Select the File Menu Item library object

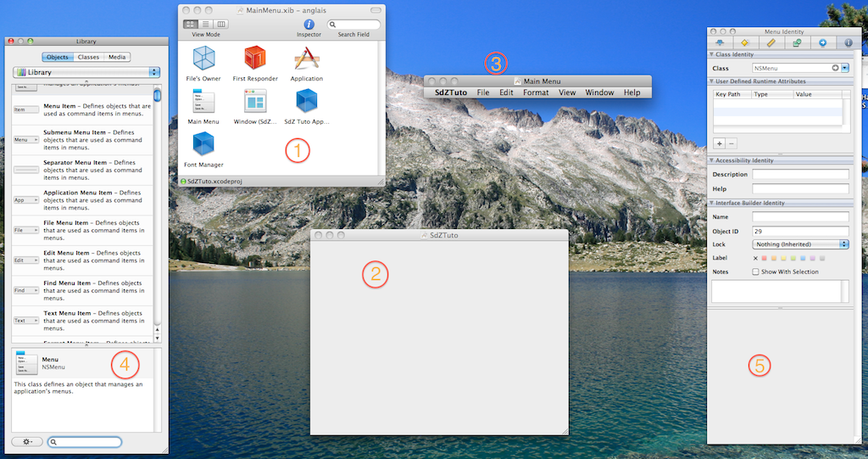(x=82, y=230)
